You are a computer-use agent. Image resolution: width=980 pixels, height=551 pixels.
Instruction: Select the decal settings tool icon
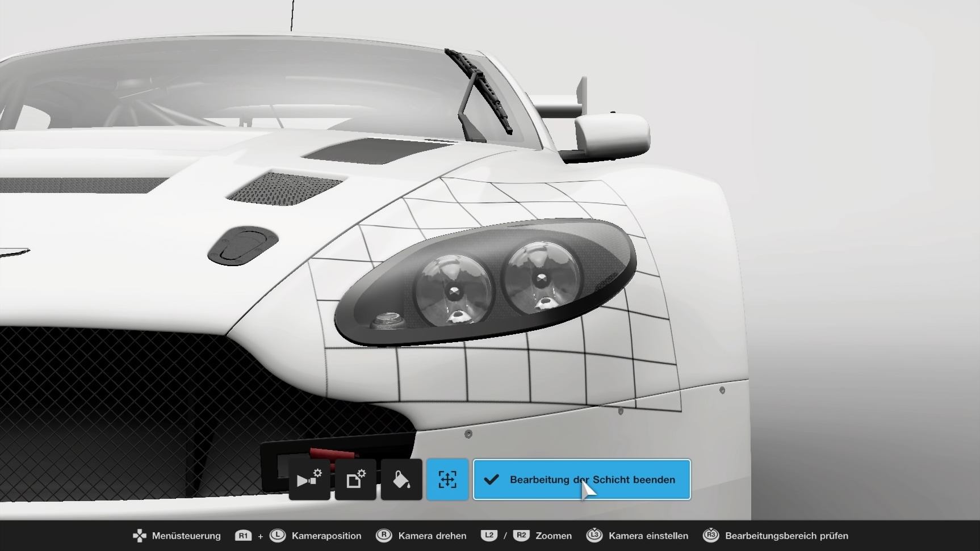coord(309,480)
